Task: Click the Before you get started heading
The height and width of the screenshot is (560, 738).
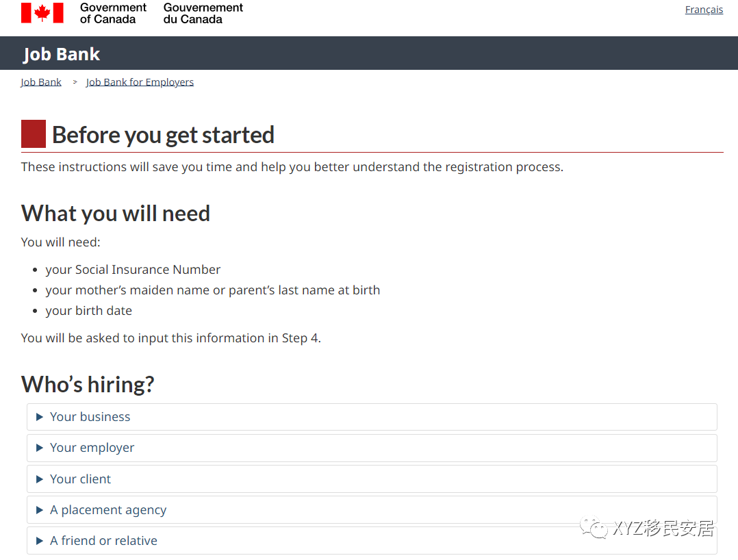Action: [163, 135]
